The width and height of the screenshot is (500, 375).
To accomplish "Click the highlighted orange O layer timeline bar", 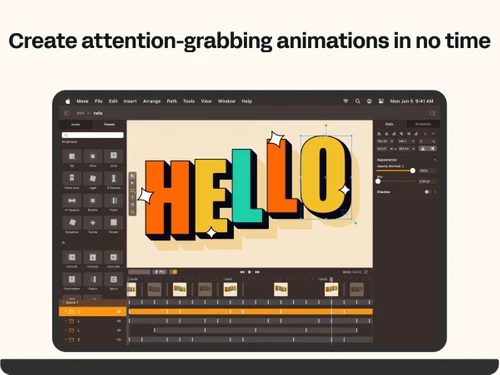I will [x=251, y=312].
